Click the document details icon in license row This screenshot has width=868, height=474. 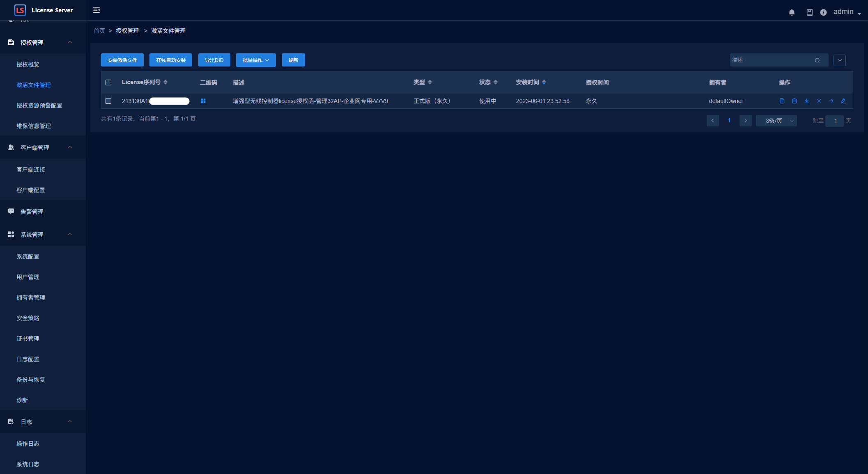point(782,101)
